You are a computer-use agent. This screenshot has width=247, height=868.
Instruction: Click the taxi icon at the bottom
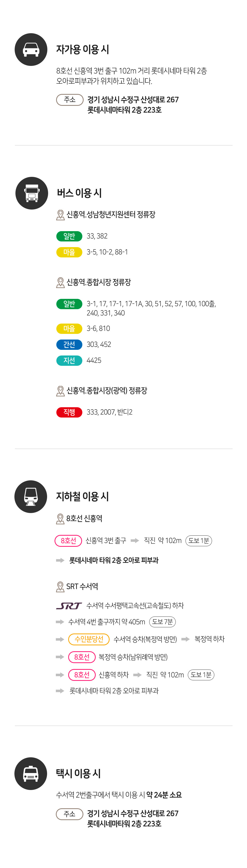pos(31,773)
